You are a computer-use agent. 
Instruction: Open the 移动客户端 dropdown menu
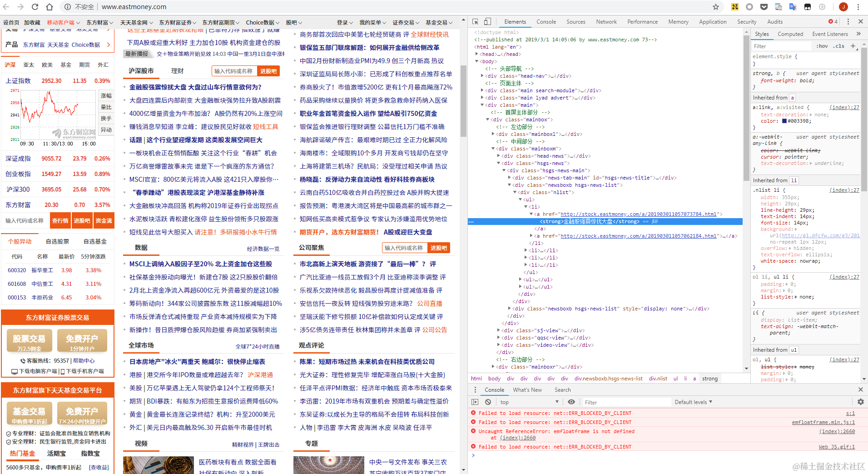pyautogui.click(x=63, y=22)
